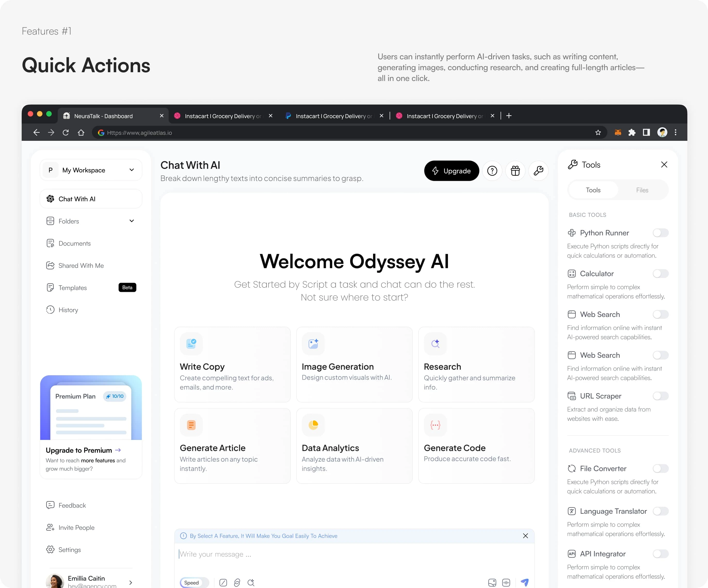Click the link attachment icon in composer

[237, 583]
